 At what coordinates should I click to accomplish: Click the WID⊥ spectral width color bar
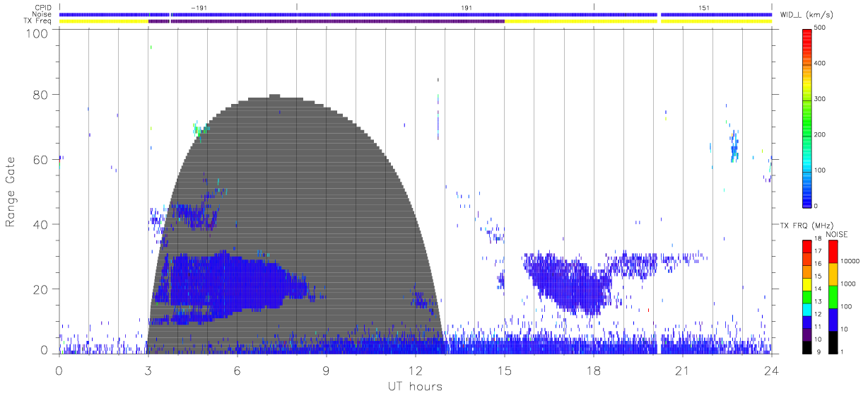click(807, 117)
